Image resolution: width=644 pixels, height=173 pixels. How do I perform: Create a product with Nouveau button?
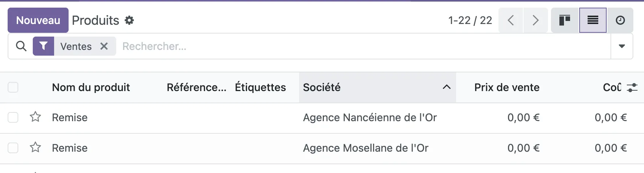click(x=38, y=20)
